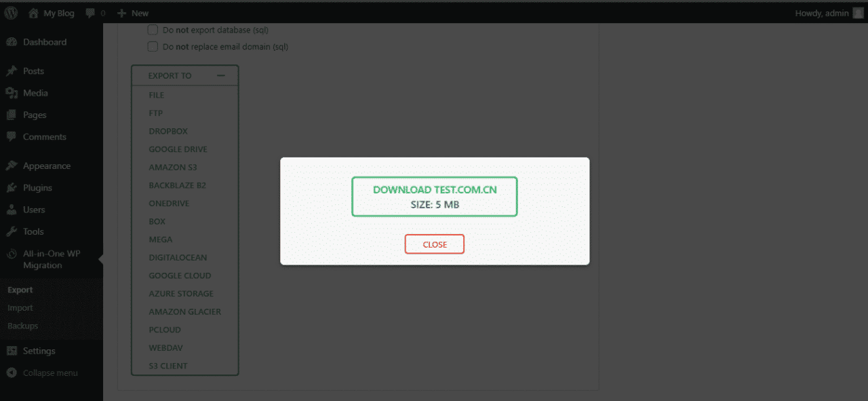Image resolution: width=868 pixels, height=401 pixels.
Task: Click the plus New icon in admin bar
Action: pyautogui.click(x=122, y=13)
